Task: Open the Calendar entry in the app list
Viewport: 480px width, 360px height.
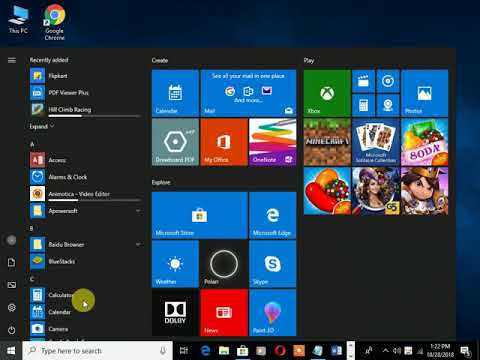Action: 85,312
